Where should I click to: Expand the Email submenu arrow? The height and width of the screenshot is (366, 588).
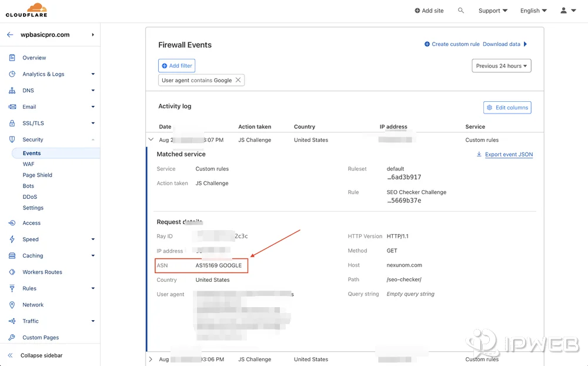(x=93, y=107)
